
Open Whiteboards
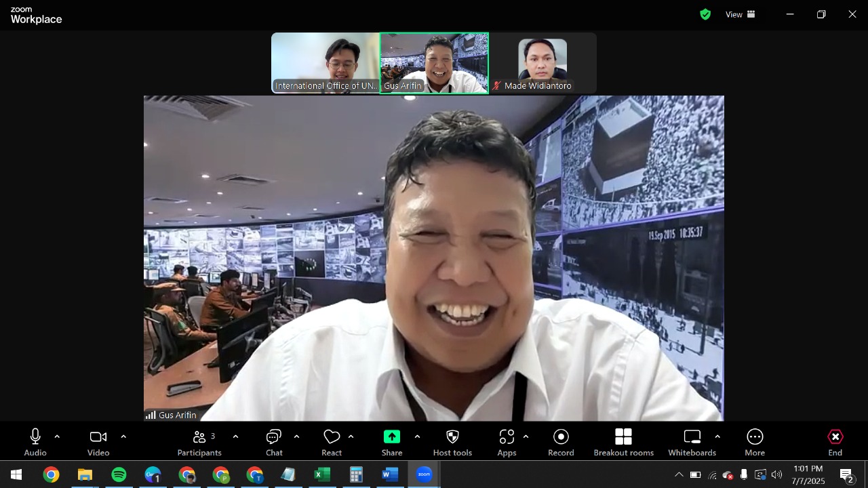click(x=692, y=443)
